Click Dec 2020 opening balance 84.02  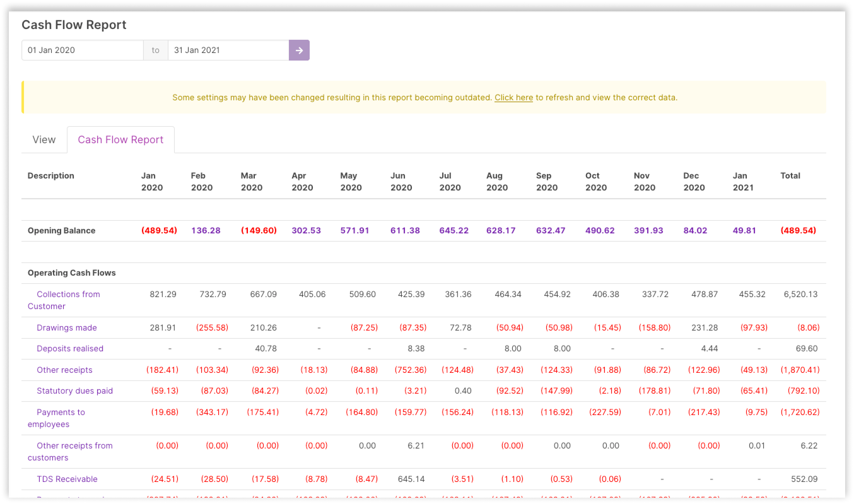coord(695,231)
